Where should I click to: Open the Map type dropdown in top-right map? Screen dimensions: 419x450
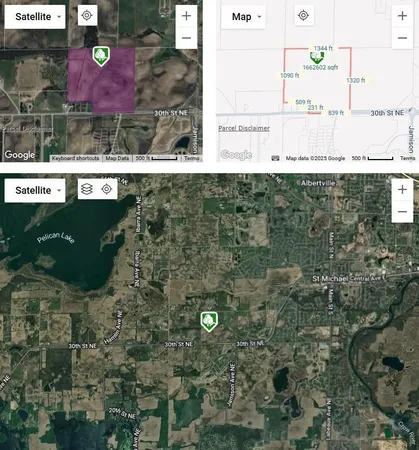[243, 17]
